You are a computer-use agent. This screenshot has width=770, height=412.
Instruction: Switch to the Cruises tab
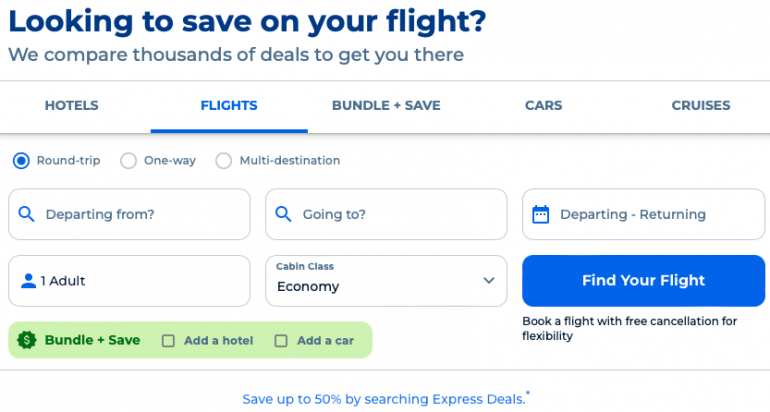700,105
